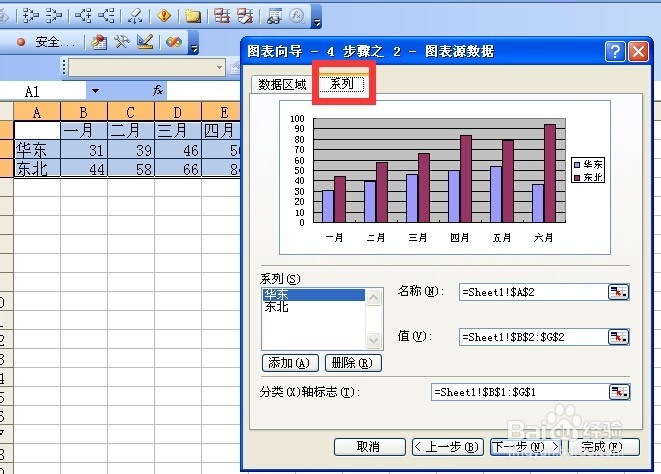The image size is (661, 474).
Task: Click range picker for 分类(X)轴标志 field
Action: (619, 392)
